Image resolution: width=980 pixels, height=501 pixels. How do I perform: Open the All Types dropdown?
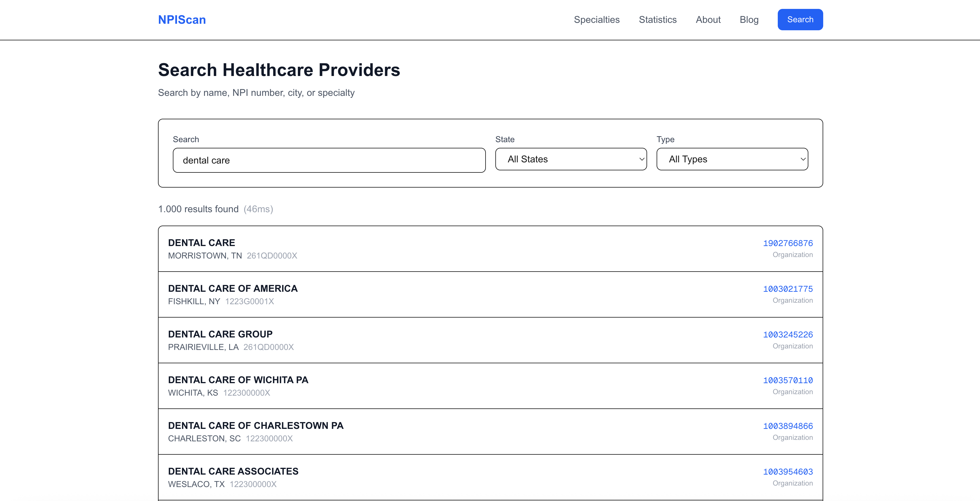(731, 159)
